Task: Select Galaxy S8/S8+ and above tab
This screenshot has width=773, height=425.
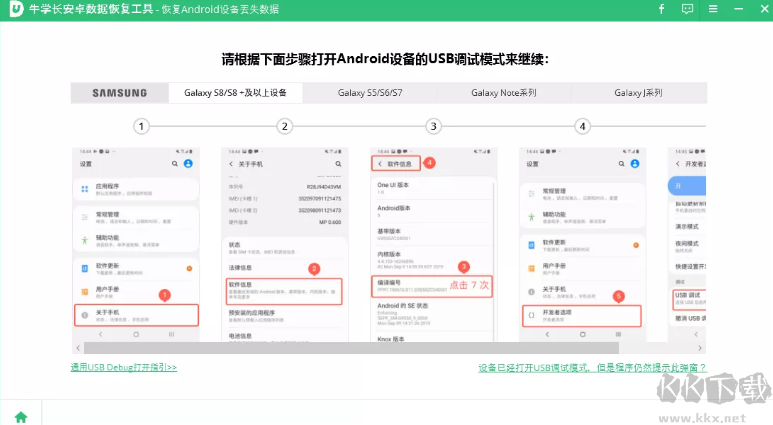Action: 235,93
